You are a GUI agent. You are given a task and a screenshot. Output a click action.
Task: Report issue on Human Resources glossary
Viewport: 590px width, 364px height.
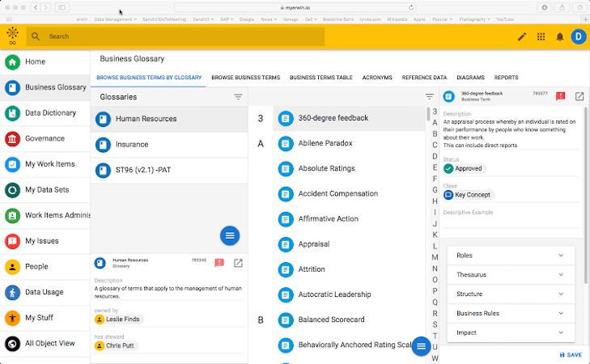219,263
